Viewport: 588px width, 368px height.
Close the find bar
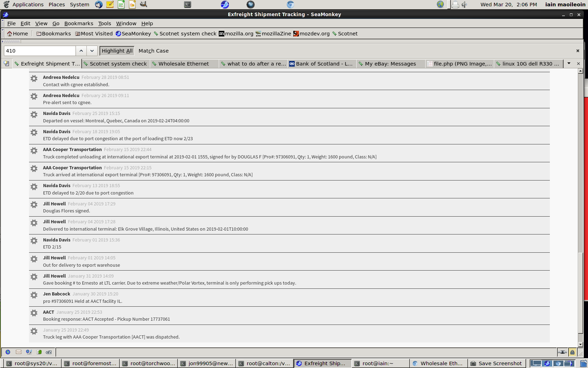pyautogui.click(x=578, y=51)
